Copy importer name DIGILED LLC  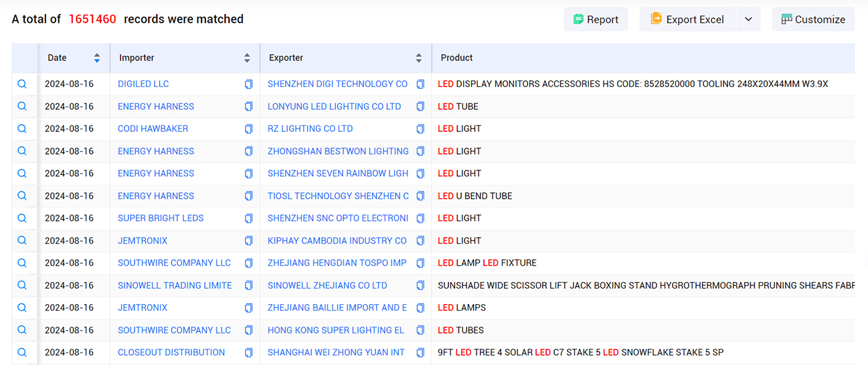click(x=249, y=84)
